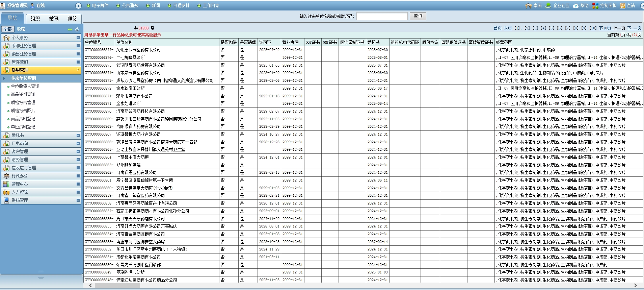Image resolution: width=644 pixels, height=290 pixels.
Task: Switch to the 组织 tab
Action: [x=35, y=19]
